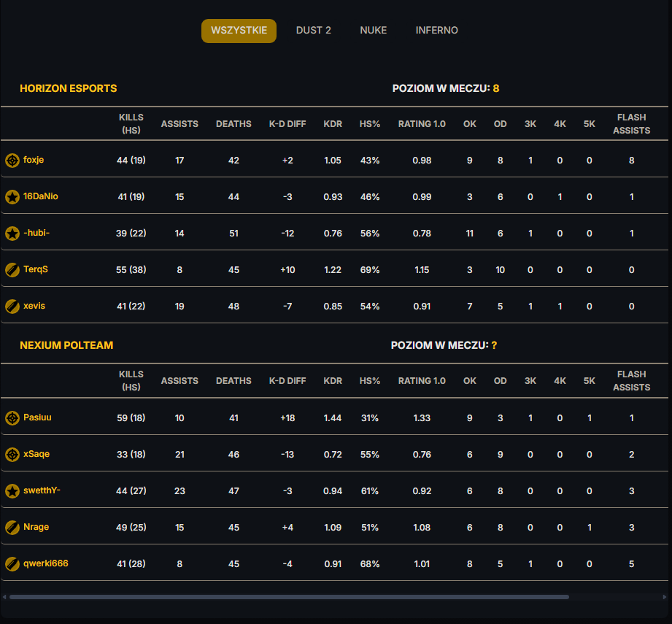This screenshot has width=672, height=624.
Task: Click the rank medal icon next to foxje
Action: pyautogui.click(x=12, y=160)
